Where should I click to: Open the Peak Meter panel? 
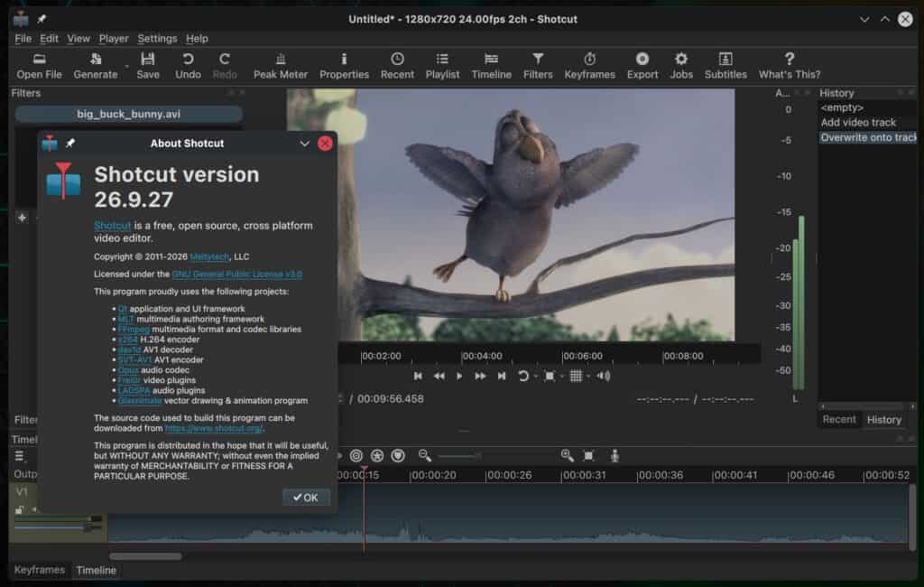click(x=281, y=66)
